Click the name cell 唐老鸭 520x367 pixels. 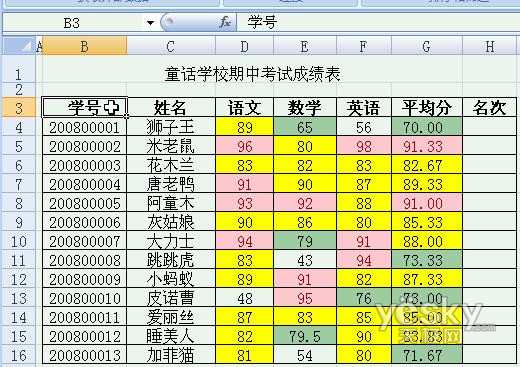(x=171, y=184)
